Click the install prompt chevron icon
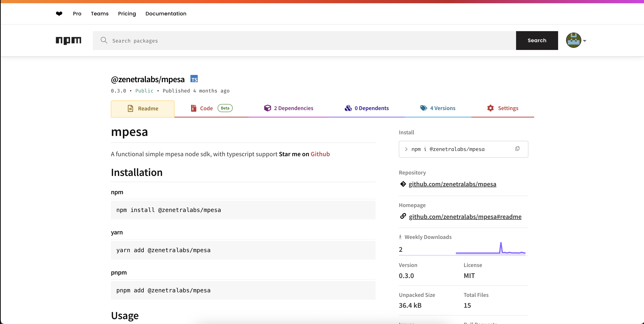The width and height of the screenshot is (644, 324). [x=406, y=149]
